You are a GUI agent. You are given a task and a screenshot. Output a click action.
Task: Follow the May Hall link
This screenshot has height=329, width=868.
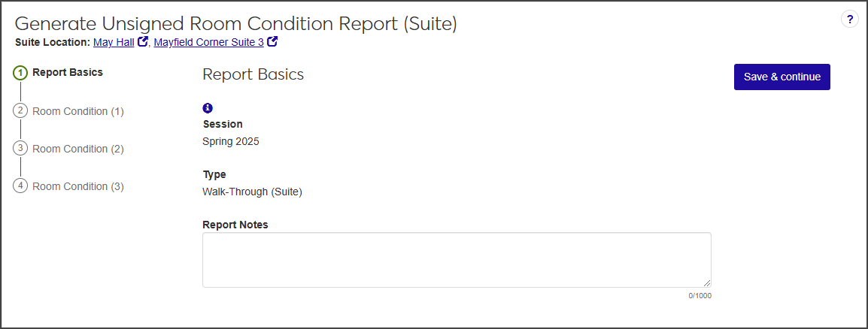[114, 42]
